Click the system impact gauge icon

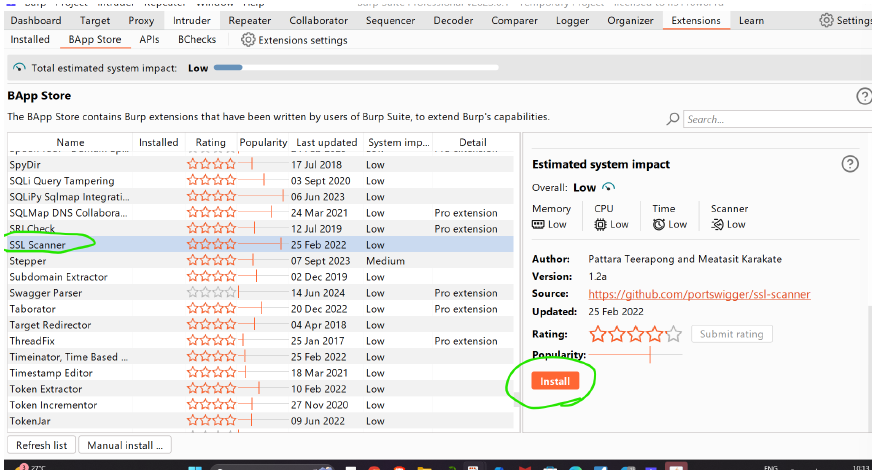tap(19, 68)
